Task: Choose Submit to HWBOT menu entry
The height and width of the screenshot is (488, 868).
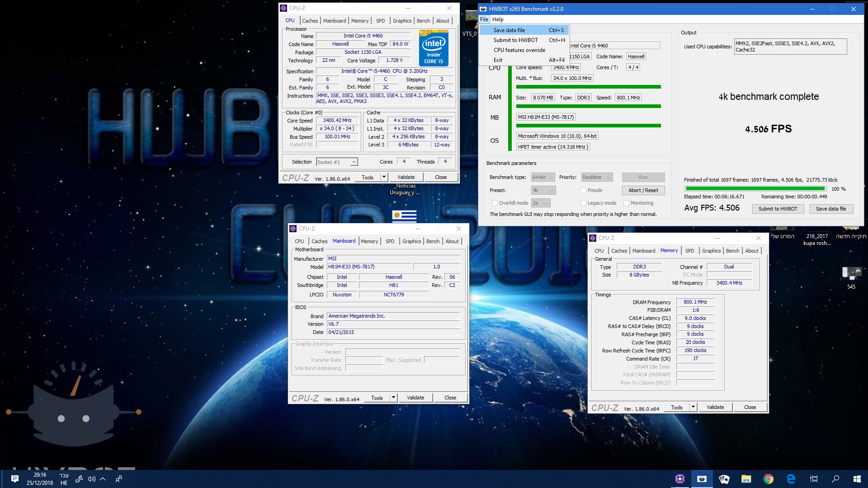Action: (x=524, y=40)
